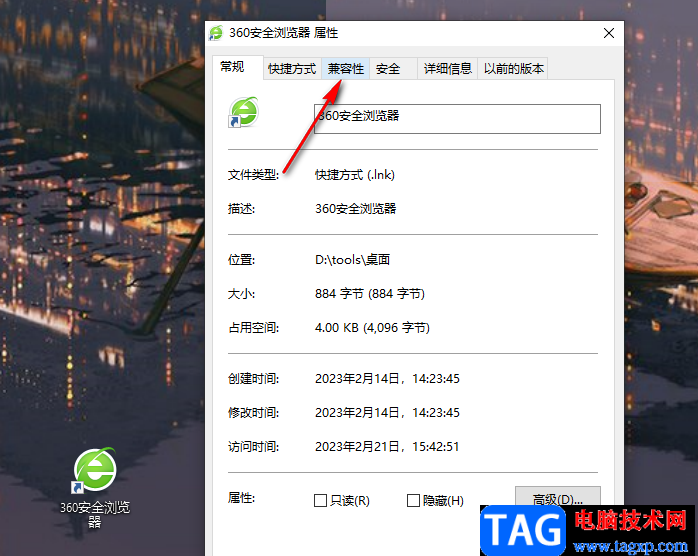This screenshot has height=556, width=698.
Task: Click the 文件类型 label
Action: 253,175
